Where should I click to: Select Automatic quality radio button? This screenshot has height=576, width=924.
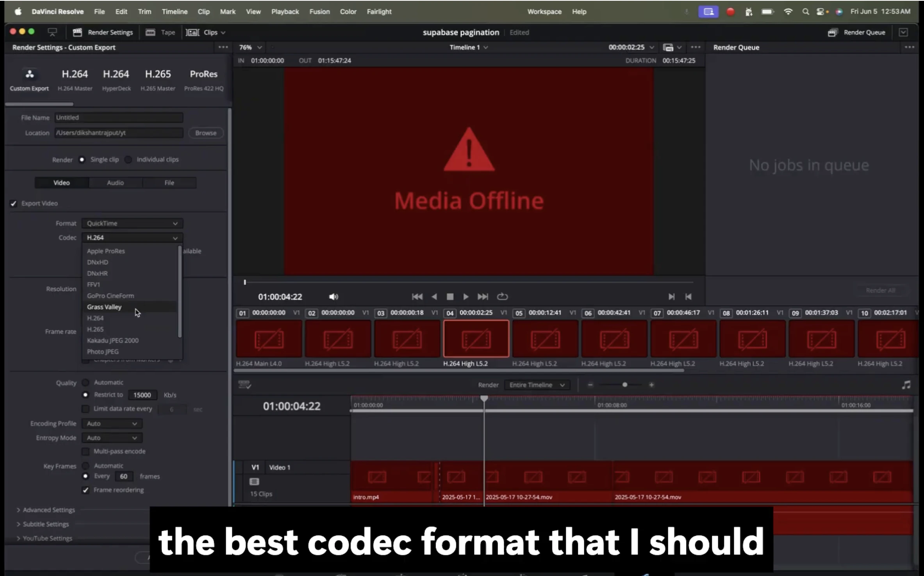(86, 382)
